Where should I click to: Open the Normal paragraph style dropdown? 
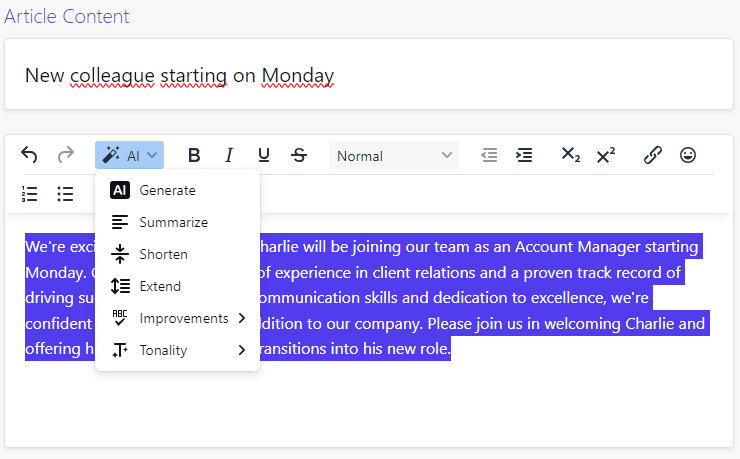tap(394, 155)
